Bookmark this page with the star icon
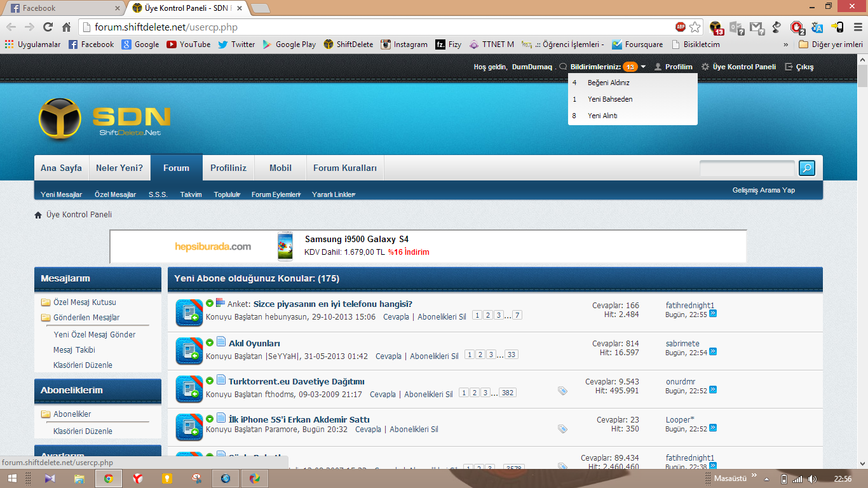Viewport: 868px width, 488px height. pos(695,27)
